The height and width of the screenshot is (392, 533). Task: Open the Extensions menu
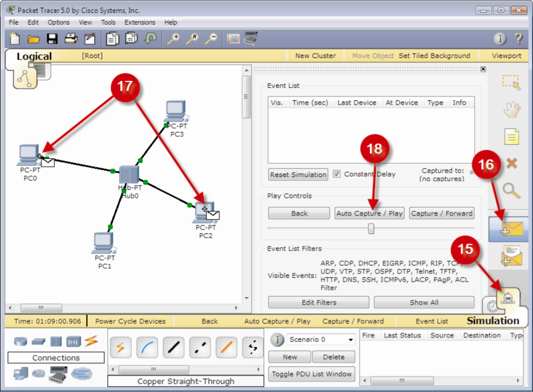[140, 22]
